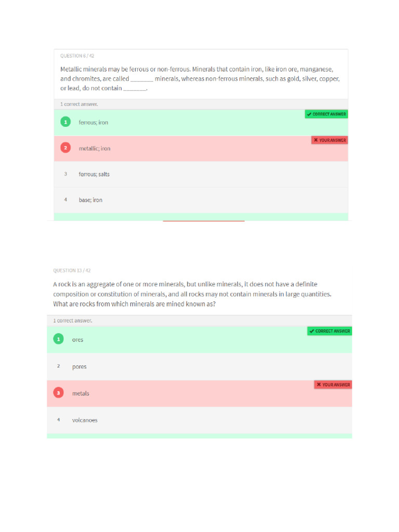Pick the "ores" answer text
The image size is (399, 532).
point(78,339)
